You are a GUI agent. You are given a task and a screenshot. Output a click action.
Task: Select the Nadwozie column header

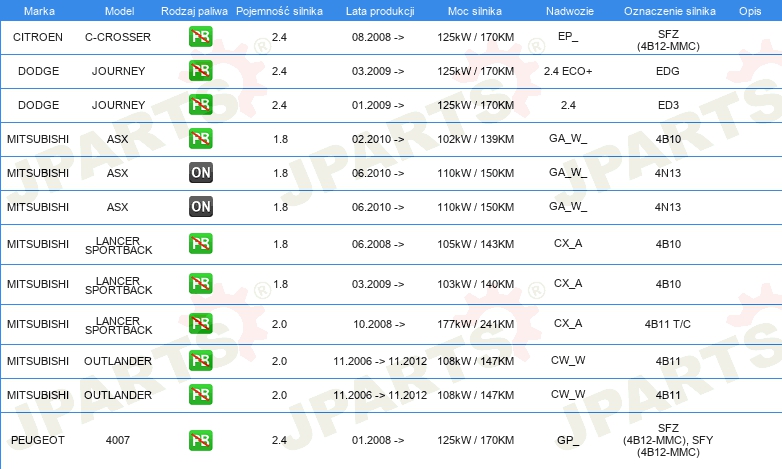(x=570, y=11)
